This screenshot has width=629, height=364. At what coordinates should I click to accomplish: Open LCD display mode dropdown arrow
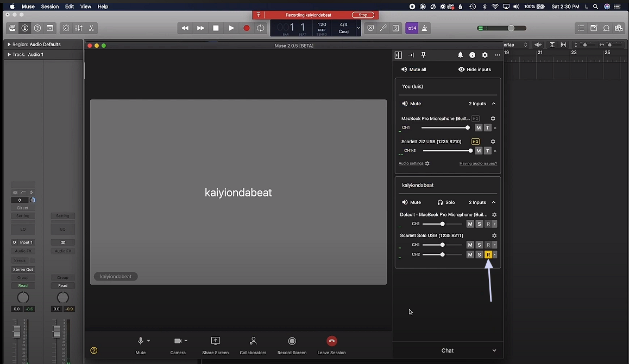click(x=358, y=28)
